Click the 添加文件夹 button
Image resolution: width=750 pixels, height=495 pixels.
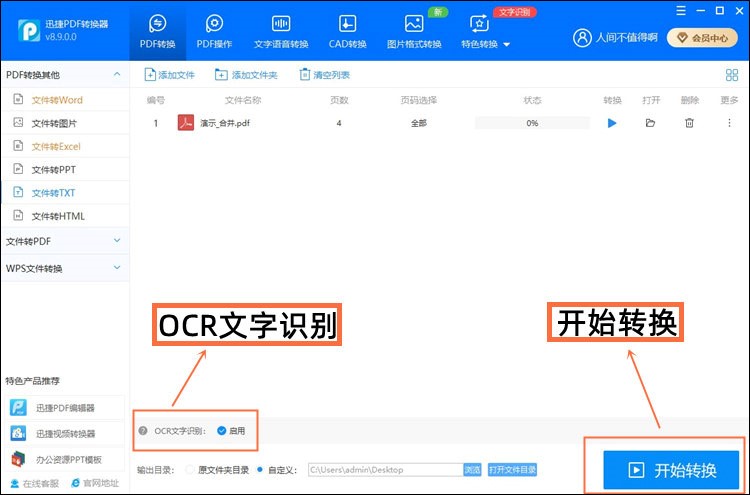point(246,75)
